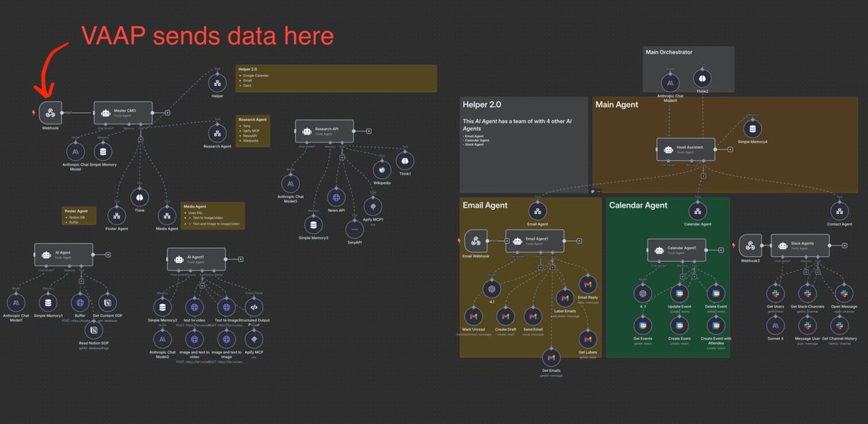Select the Get Channel History node
Screen dimensions: 868x424
[841, 324]
